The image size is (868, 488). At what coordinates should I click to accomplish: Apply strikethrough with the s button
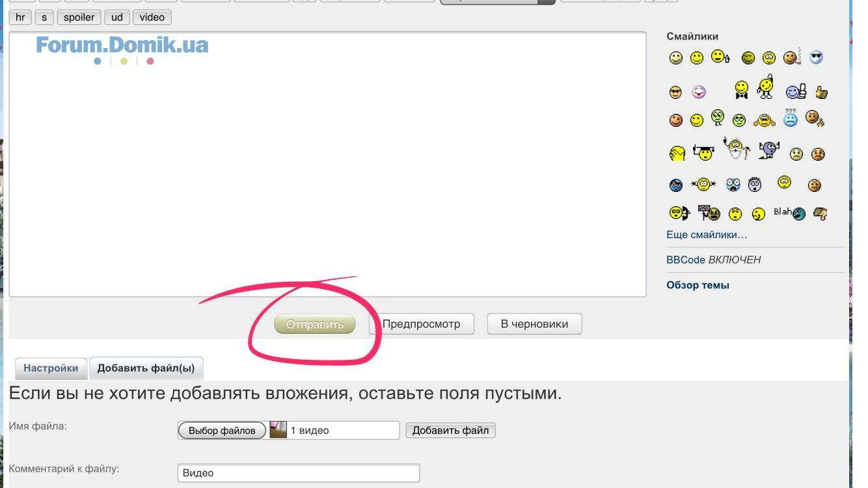pyautogui.click(x=44, y=17)
